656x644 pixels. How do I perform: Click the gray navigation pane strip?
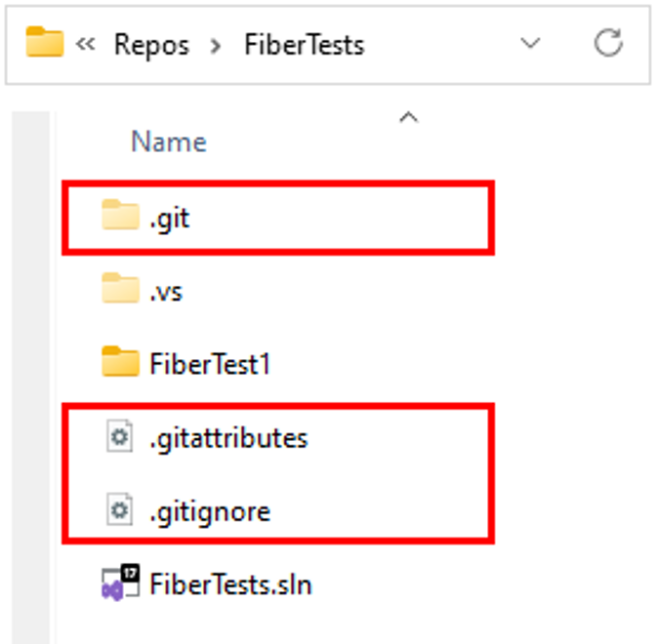point(30,378)
